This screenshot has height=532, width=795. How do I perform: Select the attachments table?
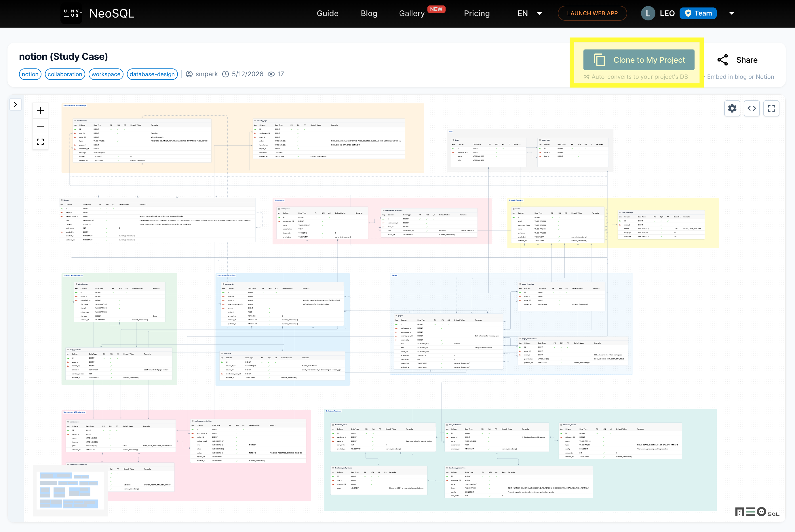pos(119,302)
